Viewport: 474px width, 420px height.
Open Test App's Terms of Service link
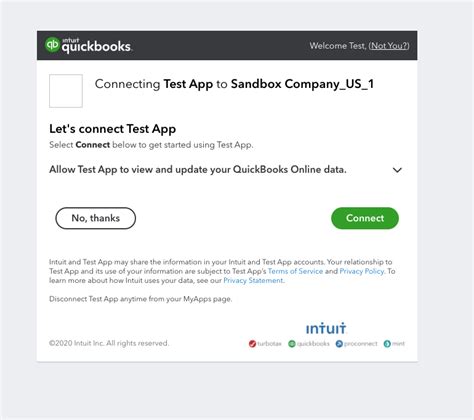coord(295,271)
